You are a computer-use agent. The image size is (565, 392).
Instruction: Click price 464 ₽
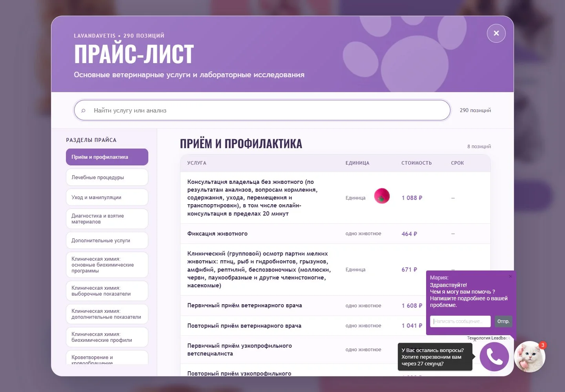(x=409, y=234)
